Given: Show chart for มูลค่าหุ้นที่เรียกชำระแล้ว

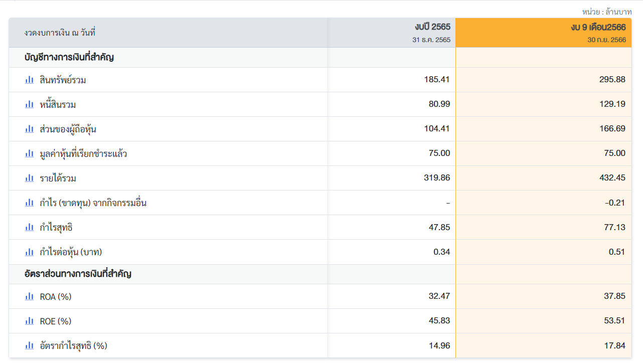Looking at the screenshot, I should point(30,153).
